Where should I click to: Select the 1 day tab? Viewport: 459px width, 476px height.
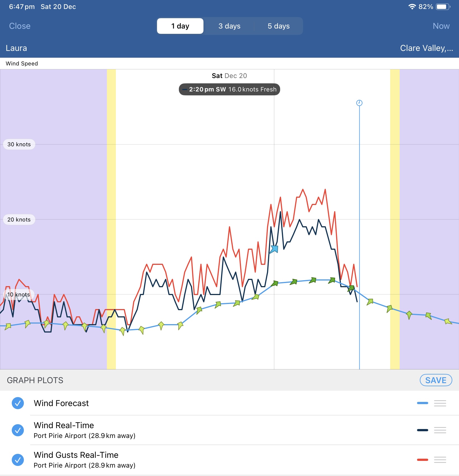(180, 26)
